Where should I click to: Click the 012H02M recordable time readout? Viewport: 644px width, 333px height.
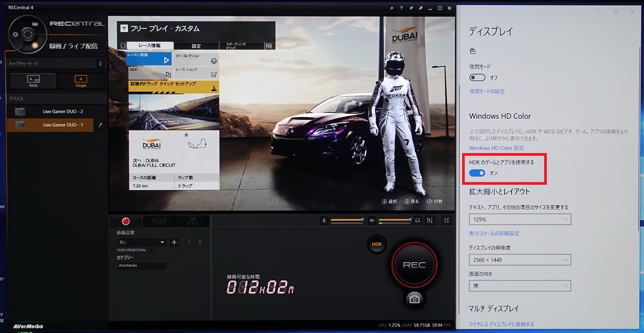coord(260,287)
